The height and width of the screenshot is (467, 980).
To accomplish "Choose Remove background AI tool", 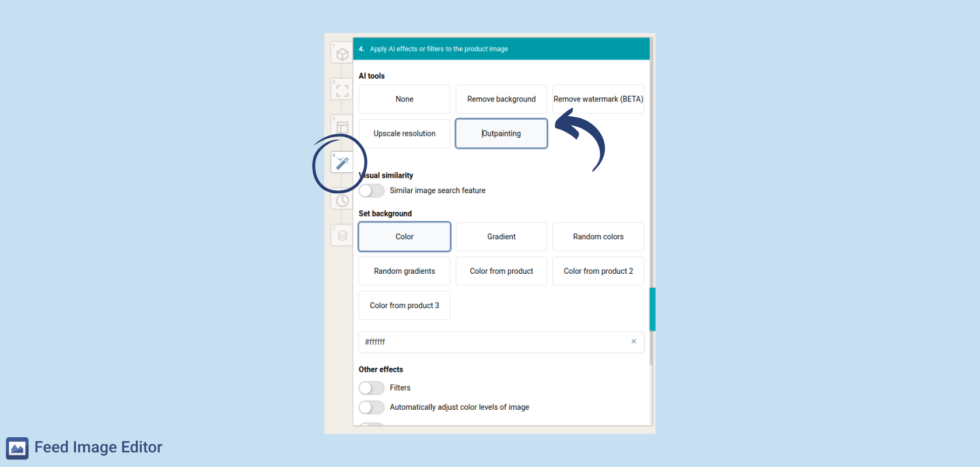I will [x=501, y=99].
